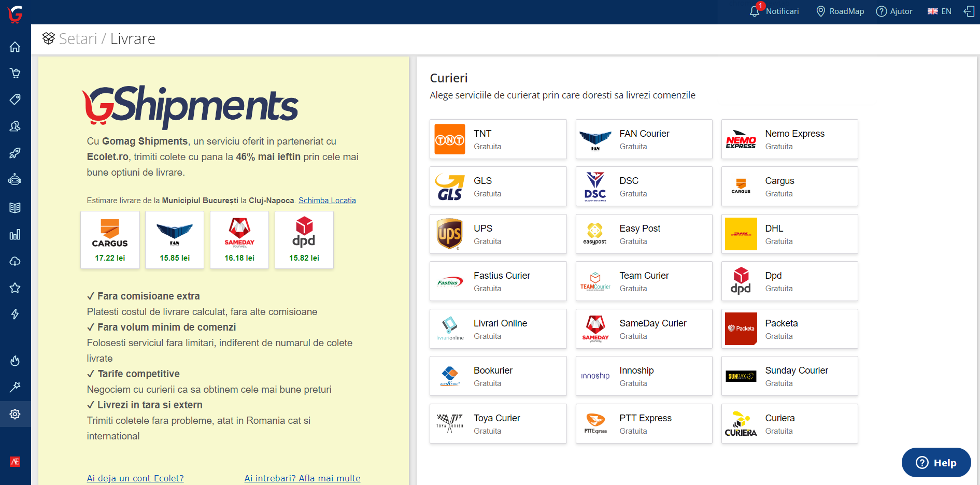
Task: Open the price tag products icon
Action: pos(15,99)
